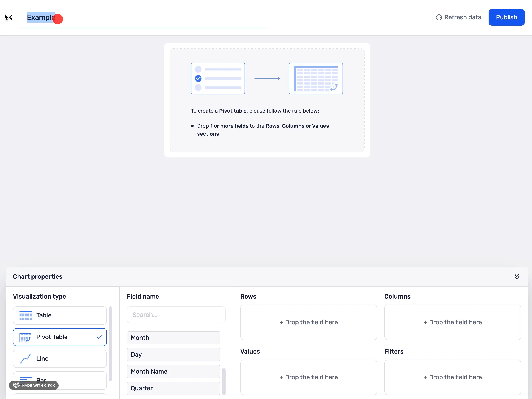The image size is (532, 399).
Task: Select the Pivot Table visualization type
Action: click(59, 337)
